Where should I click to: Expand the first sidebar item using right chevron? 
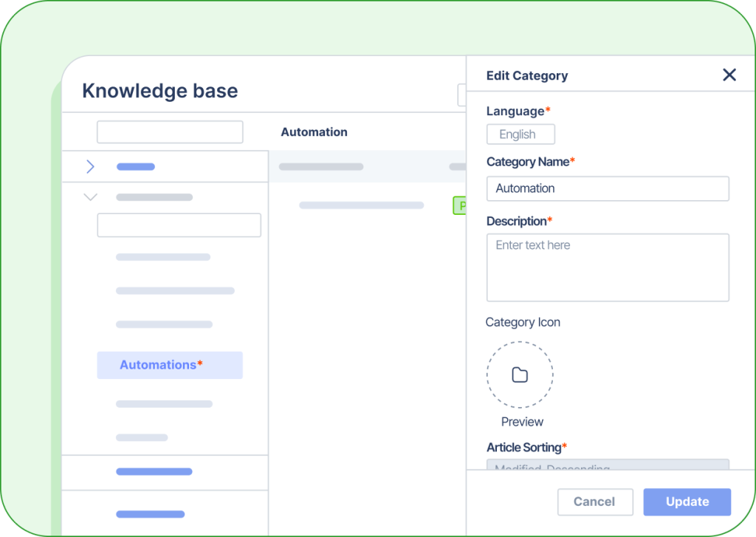[x=90, y=166]
